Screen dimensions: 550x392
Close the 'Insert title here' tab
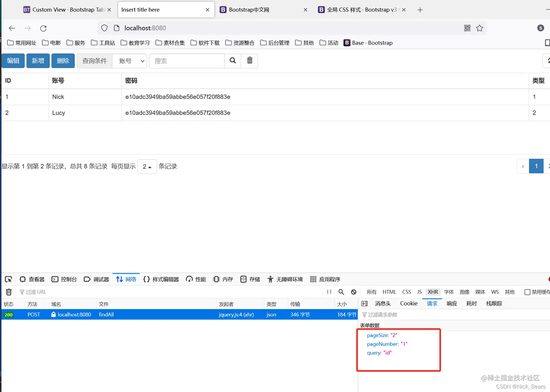point(207,10)
